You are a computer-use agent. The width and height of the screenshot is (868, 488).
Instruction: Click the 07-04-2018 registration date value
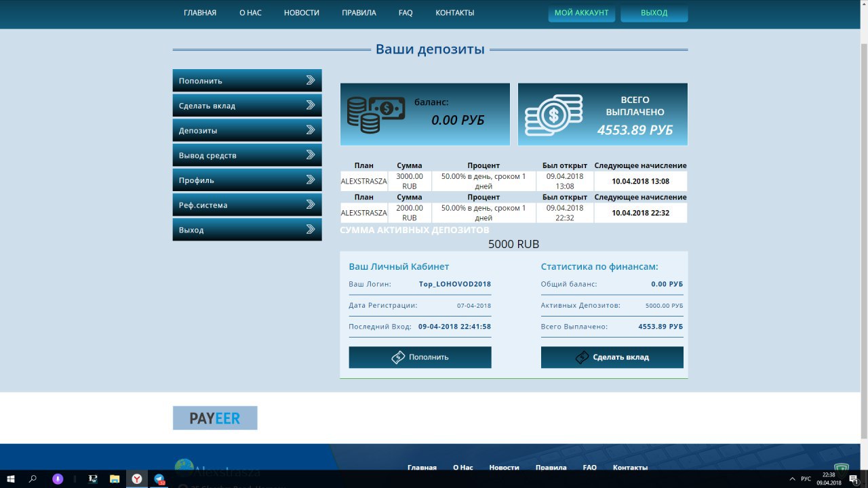[474, 306]
